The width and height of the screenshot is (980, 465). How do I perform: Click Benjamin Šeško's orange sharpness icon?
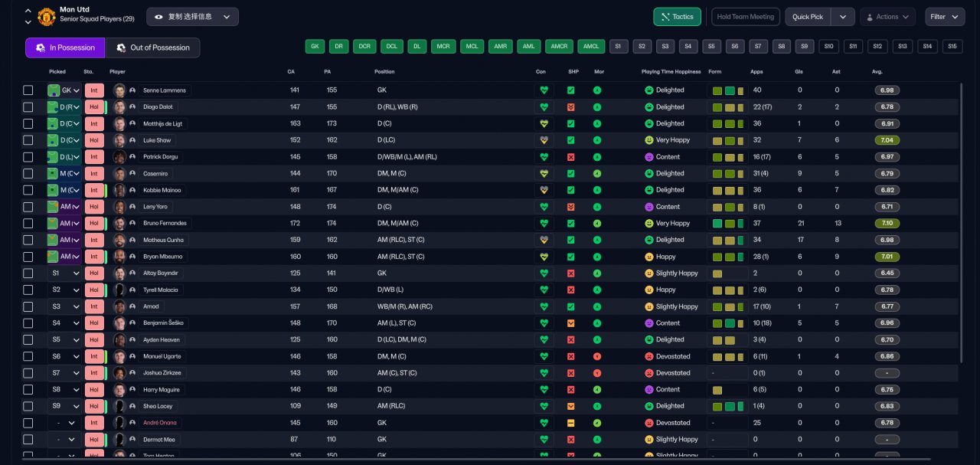coord(570,323)
